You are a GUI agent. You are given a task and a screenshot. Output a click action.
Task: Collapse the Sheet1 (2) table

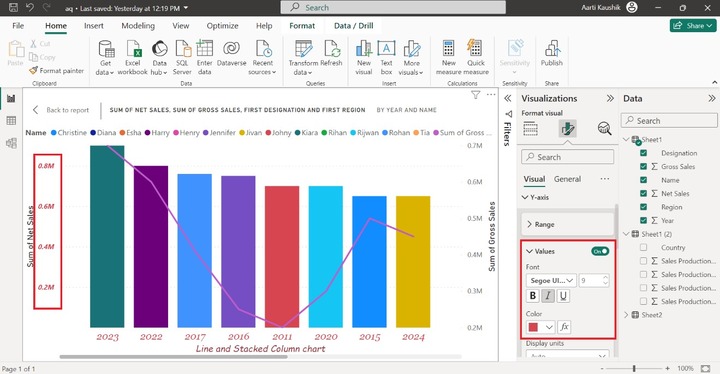(x=626, y=234)
